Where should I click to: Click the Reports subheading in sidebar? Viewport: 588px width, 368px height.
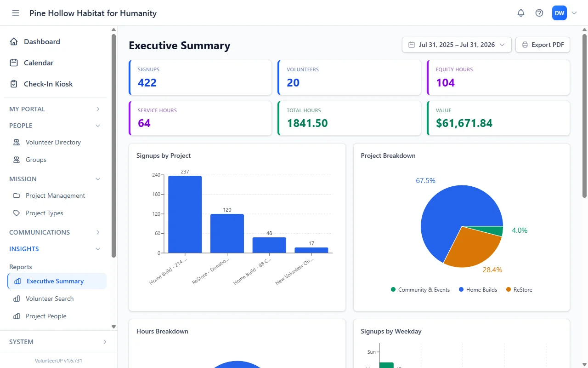21,267
